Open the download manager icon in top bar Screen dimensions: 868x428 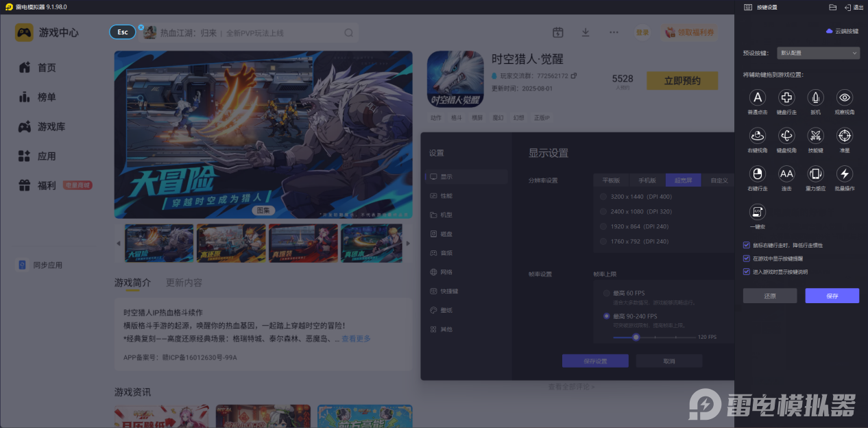click(x=586, y=32)
